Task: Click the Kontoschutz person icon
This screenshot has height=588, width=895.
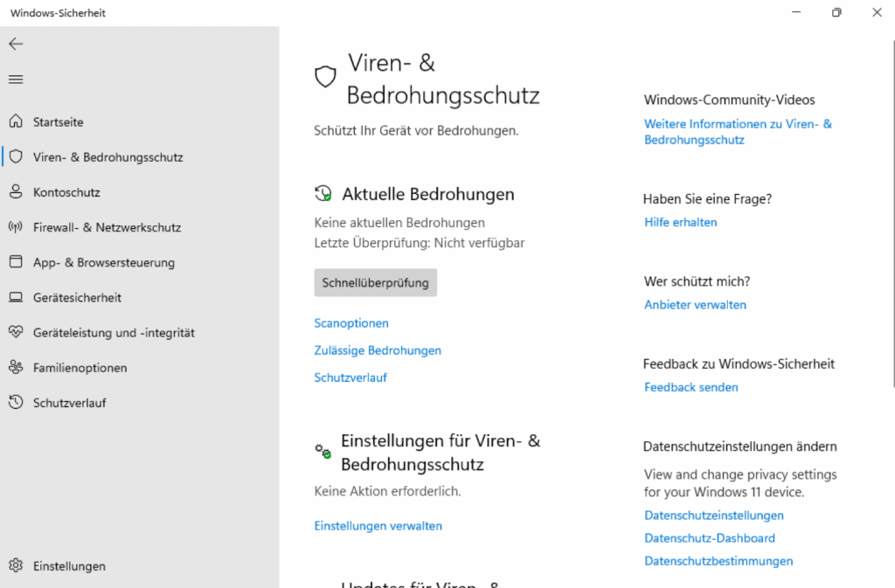Action: [x=16, y=192]
